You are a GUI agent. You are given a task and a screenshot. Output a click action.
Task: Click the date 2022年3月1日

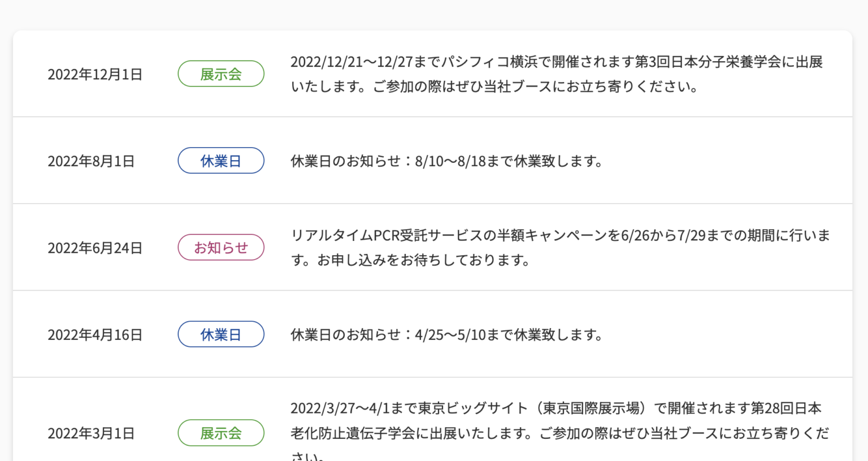91,433
